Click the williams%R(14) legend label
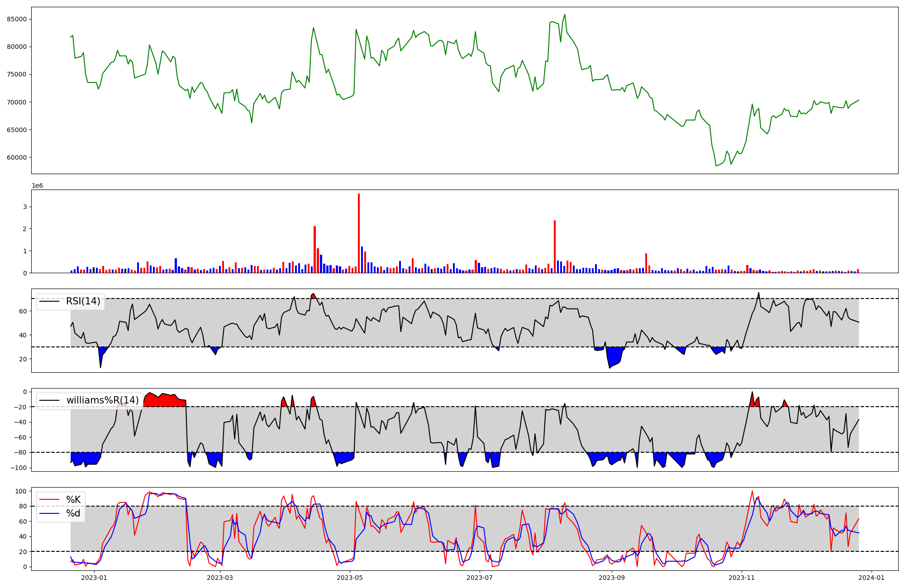Viewport: 905px width, 588px height. pos(102,400)
